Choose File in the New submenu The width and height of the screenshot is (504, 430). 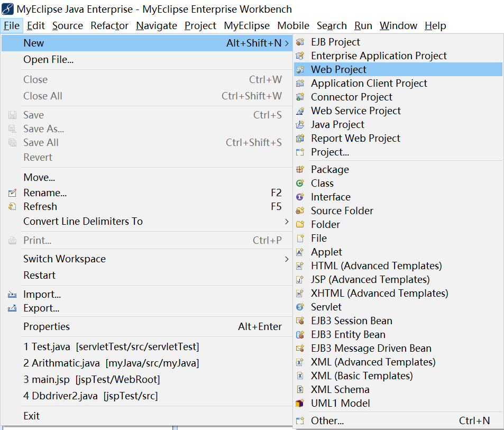[x=398, y=238]
